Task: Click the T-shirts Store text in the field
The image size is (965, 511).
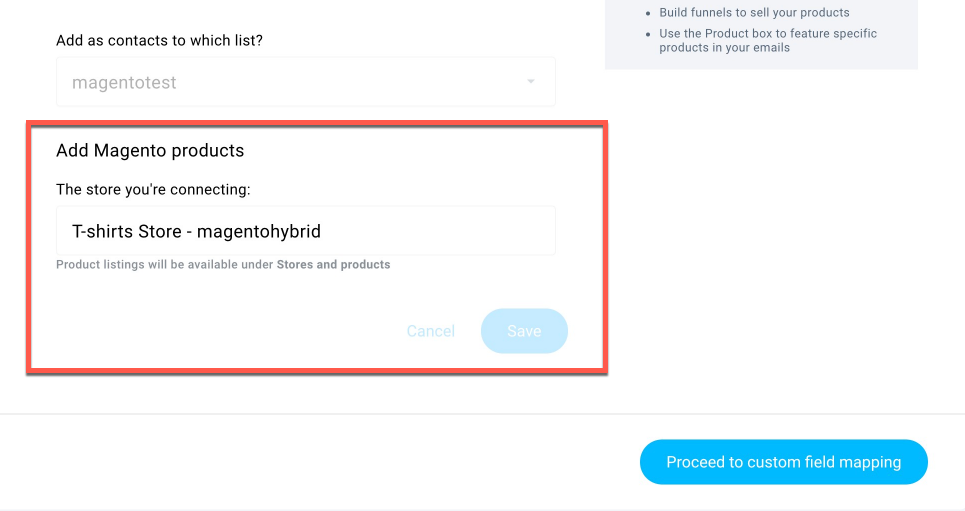Action: click(x=127, y=231)
